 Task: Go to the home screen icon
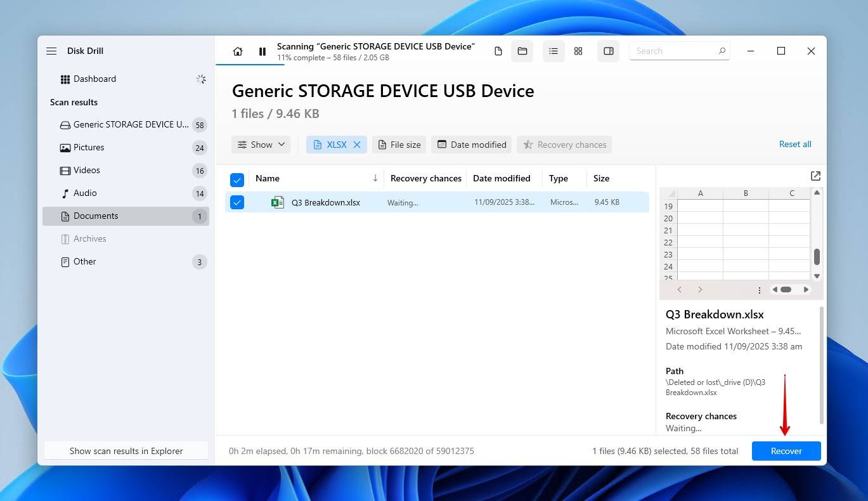click(x=238, y=51)
